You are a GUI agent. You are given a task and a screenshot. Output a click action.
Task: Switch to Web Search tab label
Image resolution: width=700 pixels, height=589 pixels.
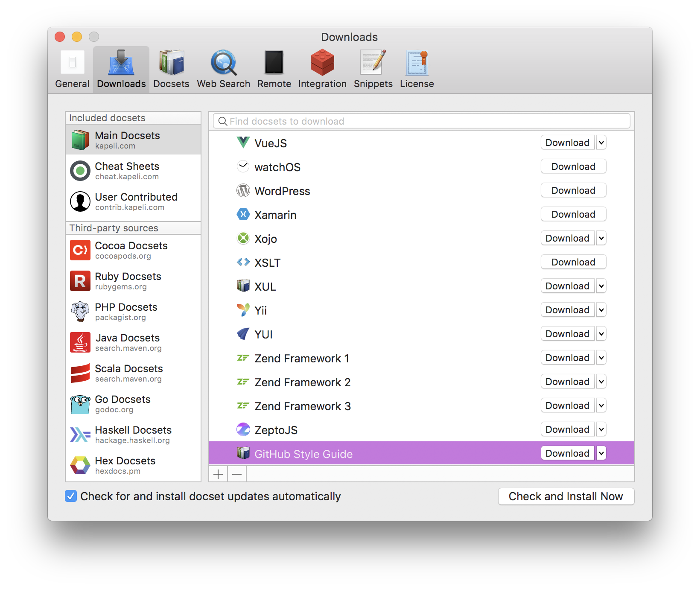pos(223,84)
